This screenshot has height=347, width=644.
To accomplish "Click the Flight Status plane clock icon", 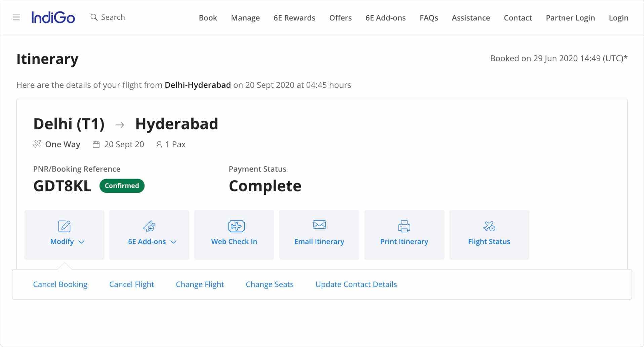I will coord(489,226).
